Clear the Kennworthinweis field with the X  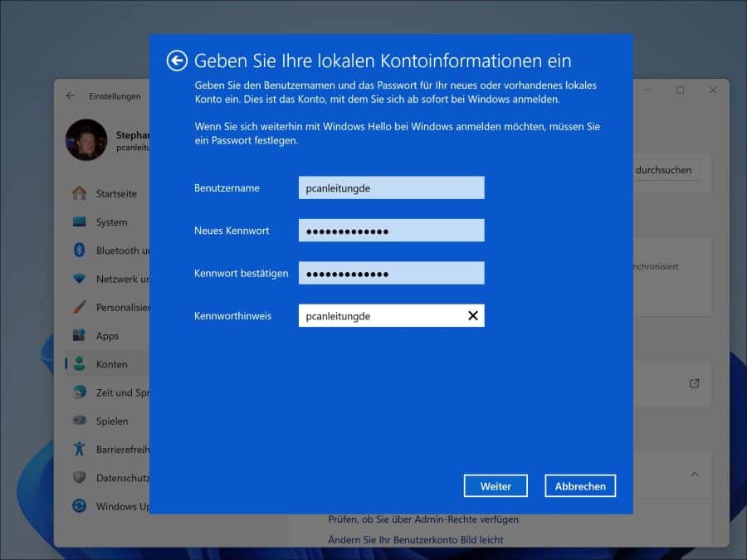pyautogui.click(x=472, y=315)
